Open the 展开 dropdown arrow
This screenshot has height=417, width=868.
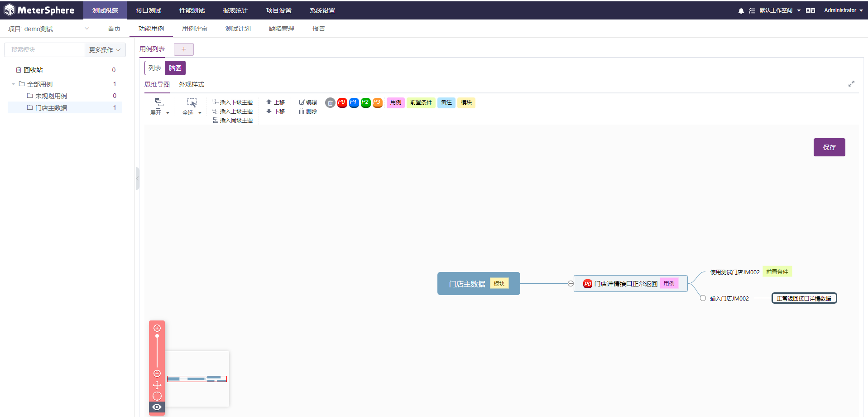168,113
